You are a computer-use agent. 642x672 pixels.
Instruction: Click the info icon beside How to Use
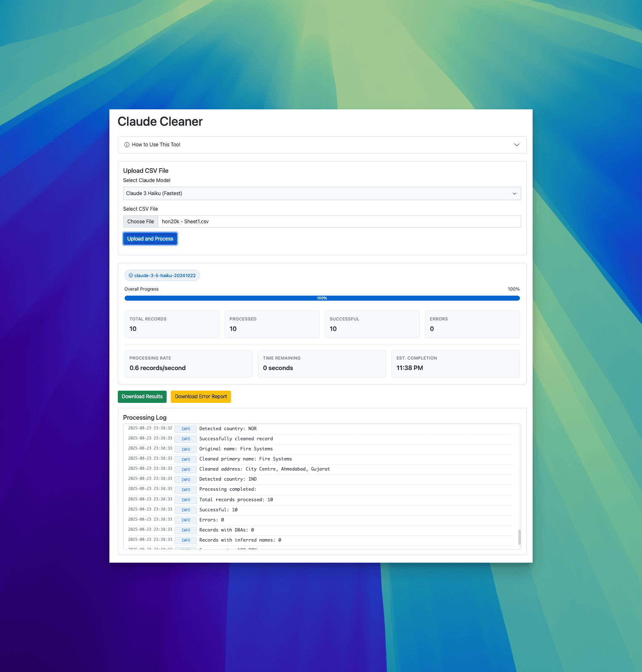[x=127, y=145]
